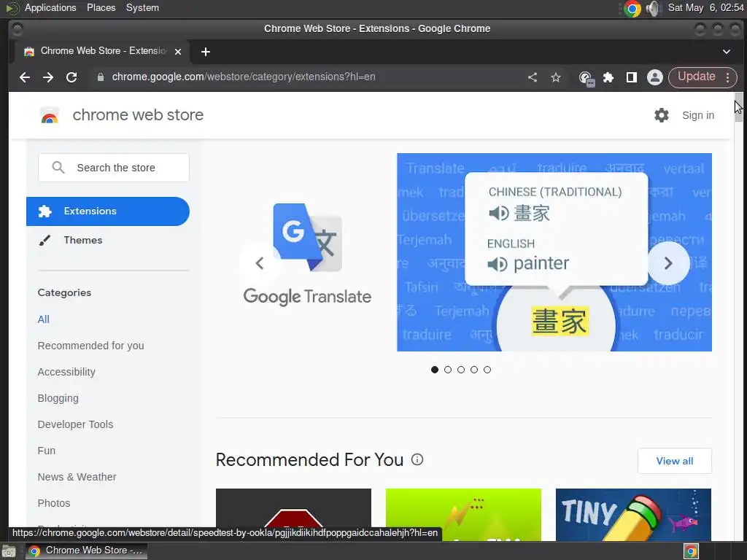Open the Blogging category

(x=58, y=397)
